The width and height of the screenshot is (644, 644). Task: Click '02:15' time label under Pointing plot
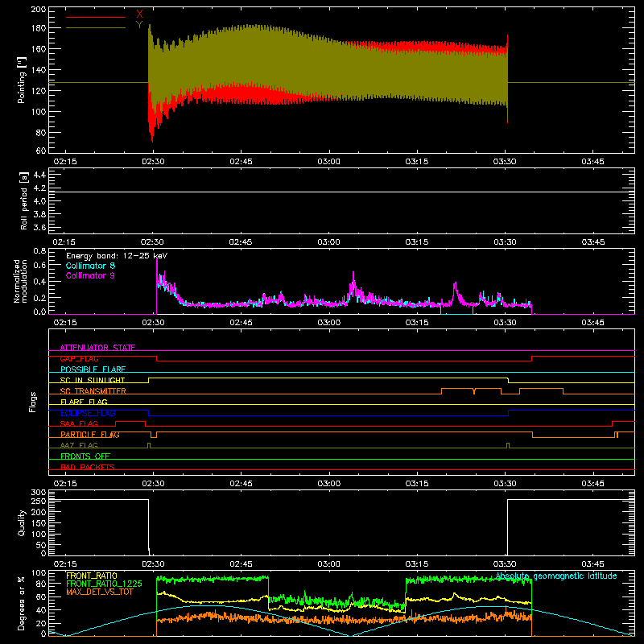click(x=65, y=162)
